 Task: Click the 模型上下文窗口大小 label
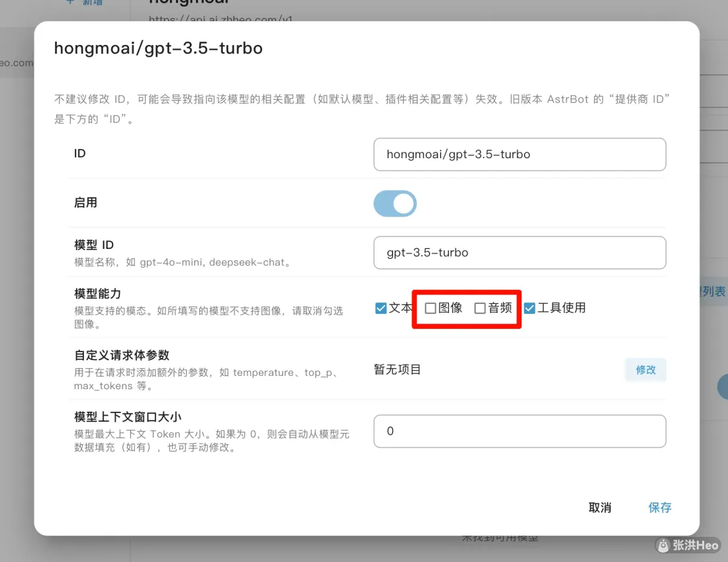pos(128,417)
